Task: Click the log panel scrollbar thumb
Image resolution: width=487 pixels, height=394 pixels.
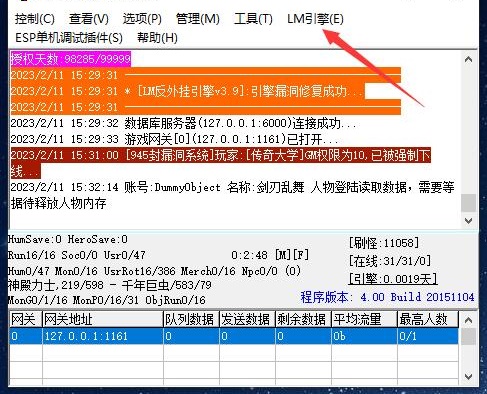Action: (468, 203)
